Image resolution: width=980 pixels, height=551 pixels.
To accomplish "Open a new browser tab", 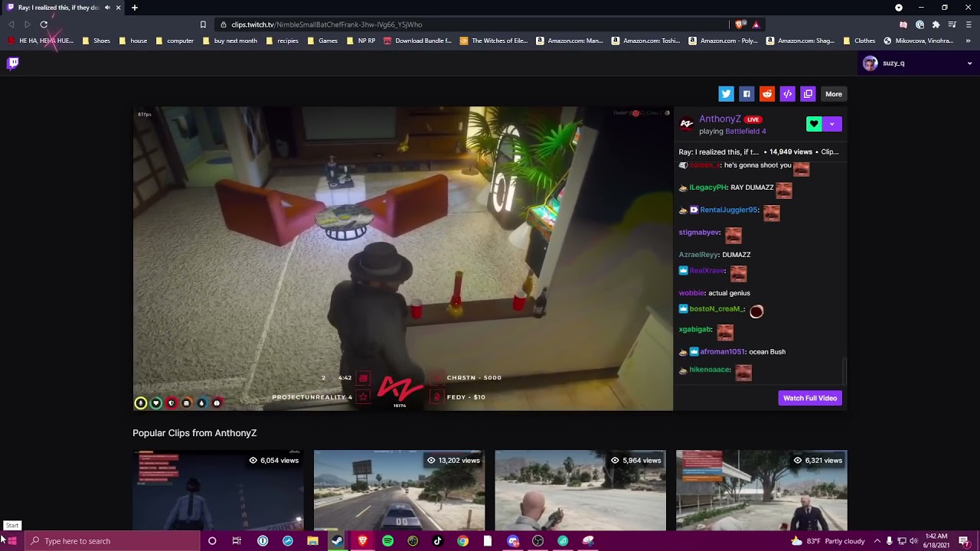I will [134, 8].
